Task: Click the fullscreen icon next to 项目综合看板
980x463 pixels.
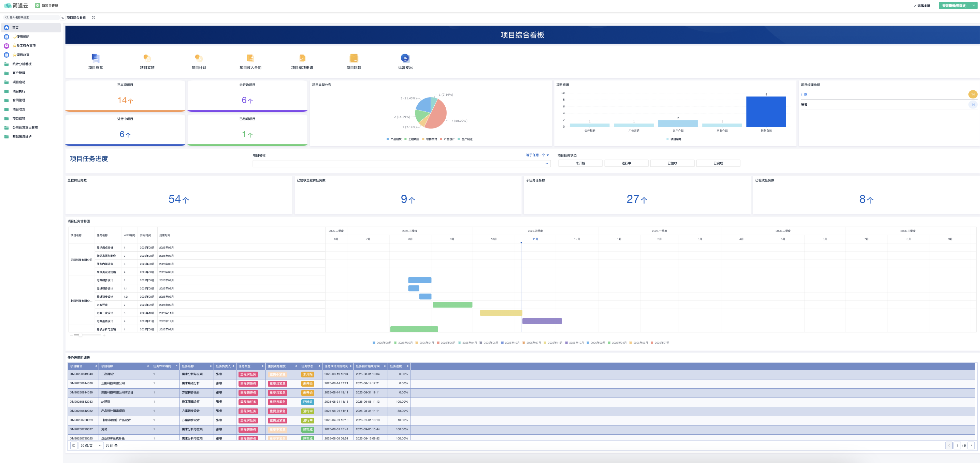Action: 93,17
